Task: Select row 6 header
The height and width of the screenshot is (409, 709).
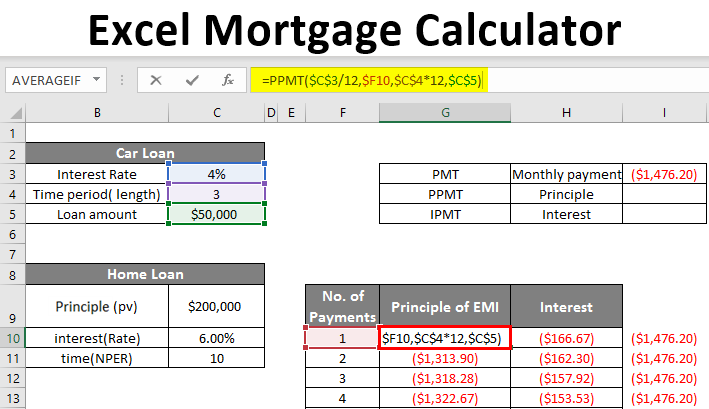Action: 13,234
